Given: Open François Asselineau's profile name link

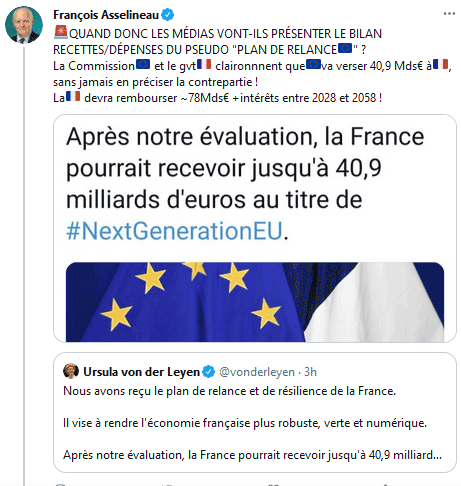Looking at the screenshot, I should (106, 15).
